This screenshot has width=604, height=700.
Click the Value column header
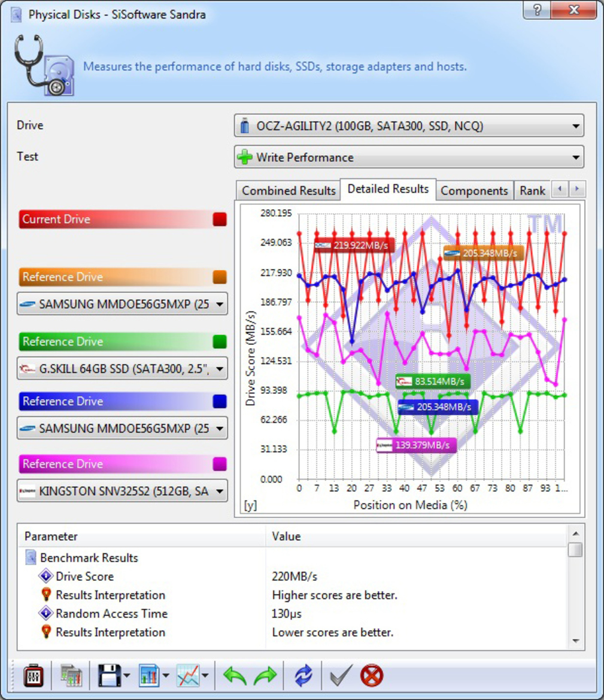click(417, 536)
